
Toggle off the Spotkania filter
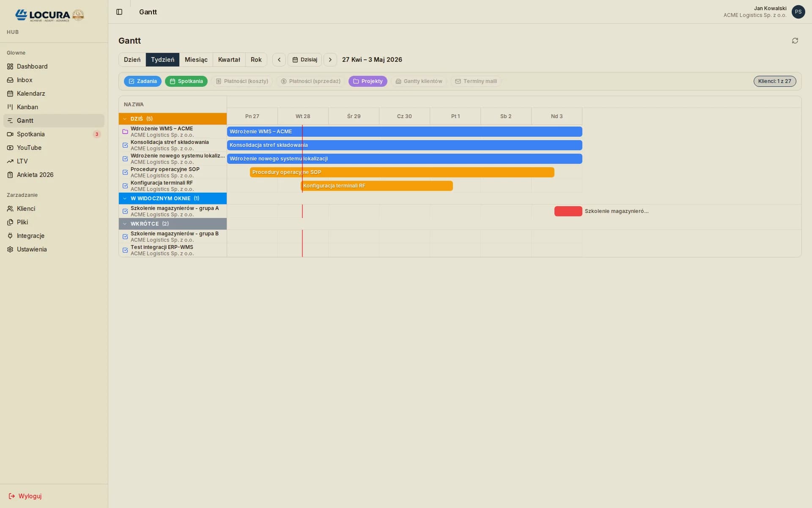(x=186, y=81)
